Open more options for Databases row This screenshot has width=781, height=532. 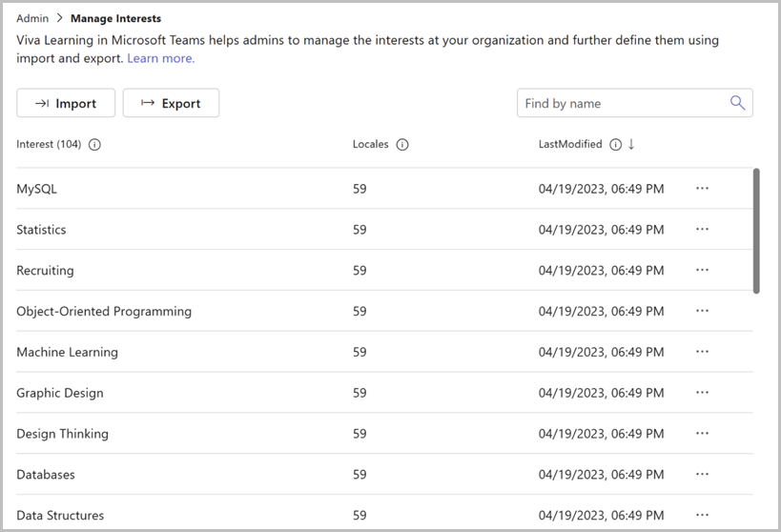tap(702, 474)
